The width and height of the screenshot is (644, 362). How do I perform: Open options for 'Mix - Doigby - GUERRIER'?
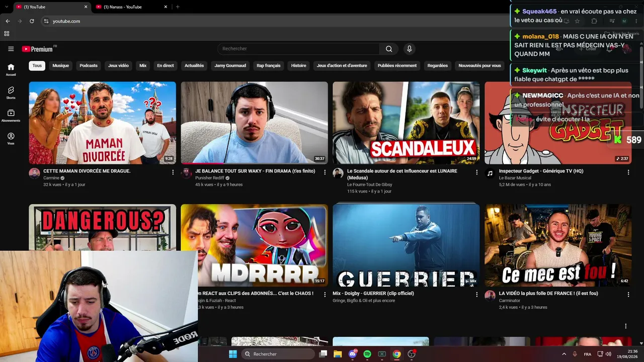point(477,295)
